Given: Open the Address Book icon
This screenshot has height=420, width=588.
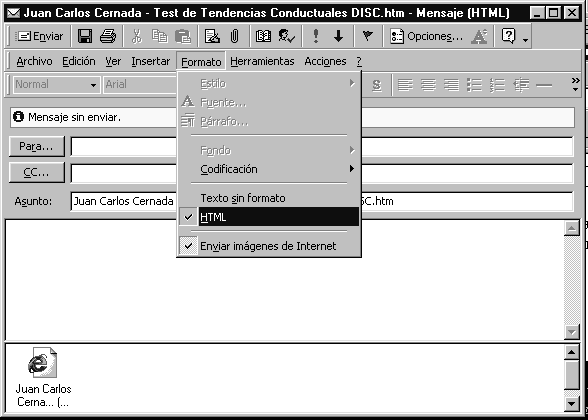Looking at the screenshot, I should coord(263,36).
